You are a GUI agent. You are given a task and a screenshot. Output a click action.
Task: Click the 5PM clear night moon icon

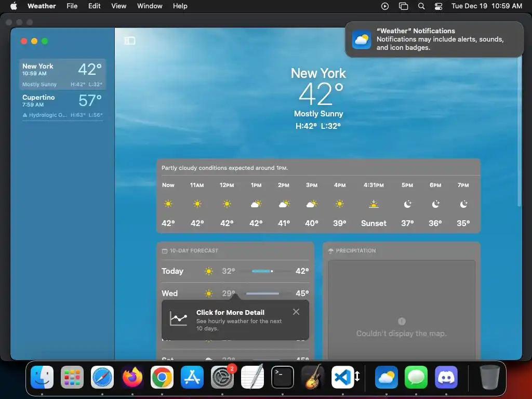(x=407, y=204)
